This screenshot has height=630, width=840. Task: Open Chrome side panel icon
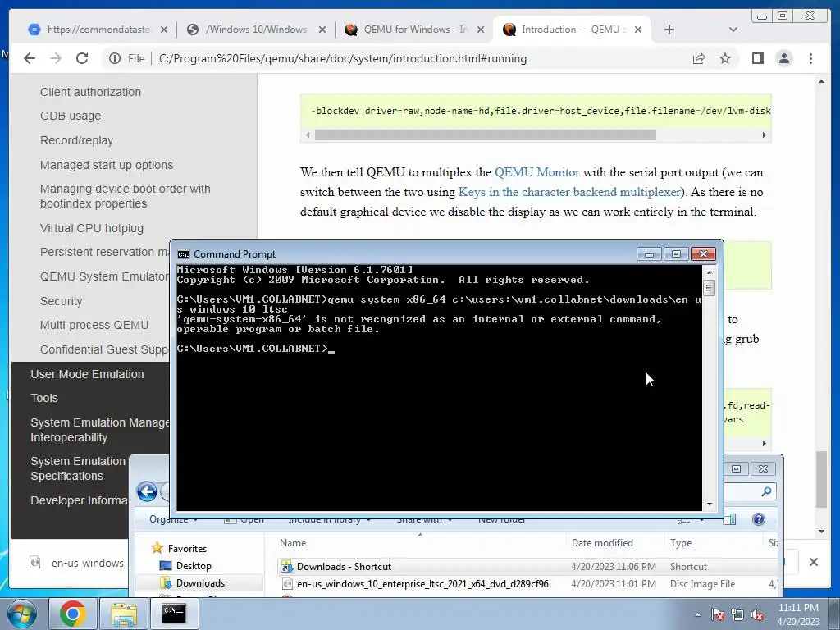click(x=757, y=58)
